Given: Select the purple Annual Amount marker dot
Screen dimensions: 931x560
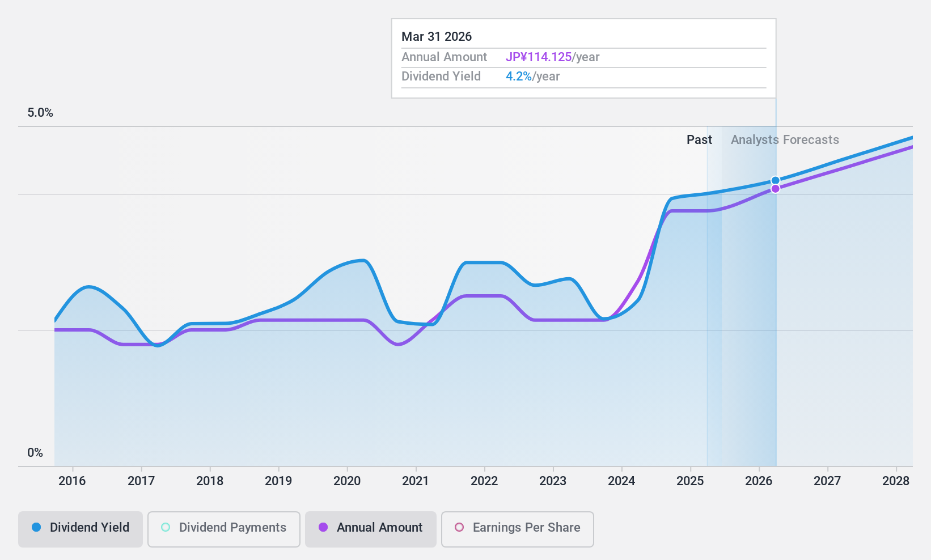Looking at the screenshot, I should (775, 189).
